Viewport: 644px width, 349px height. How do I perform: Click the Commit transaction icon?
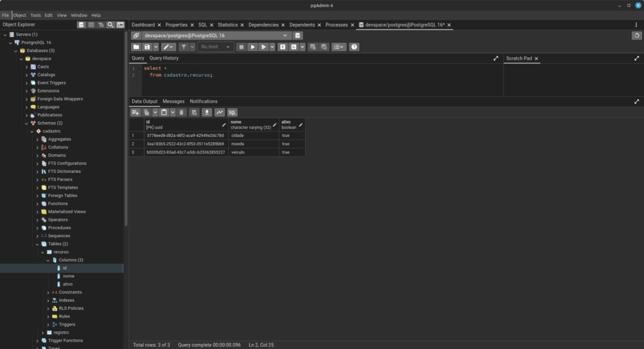tap(313, 47)
